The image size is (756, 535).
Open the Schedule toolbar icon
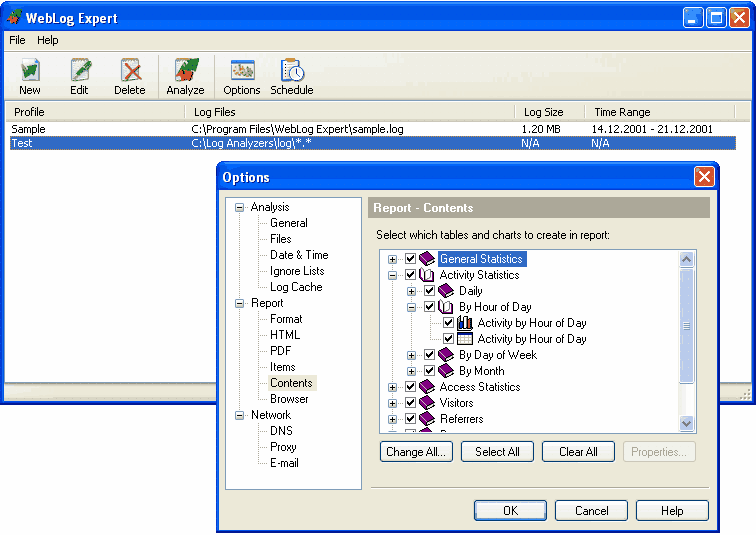292,70
